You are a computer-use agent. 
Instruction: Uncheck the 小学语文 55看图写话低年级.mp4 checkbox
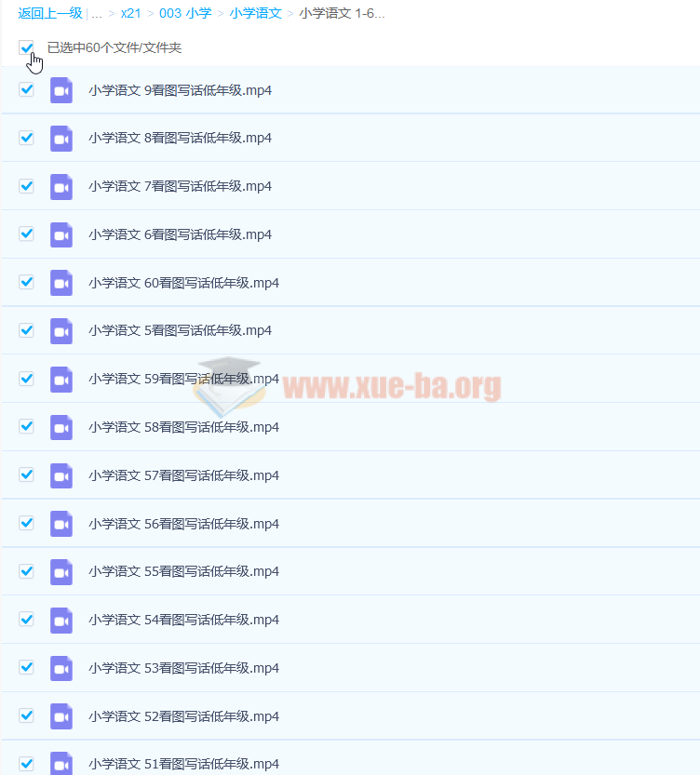[x=27, y=571]
